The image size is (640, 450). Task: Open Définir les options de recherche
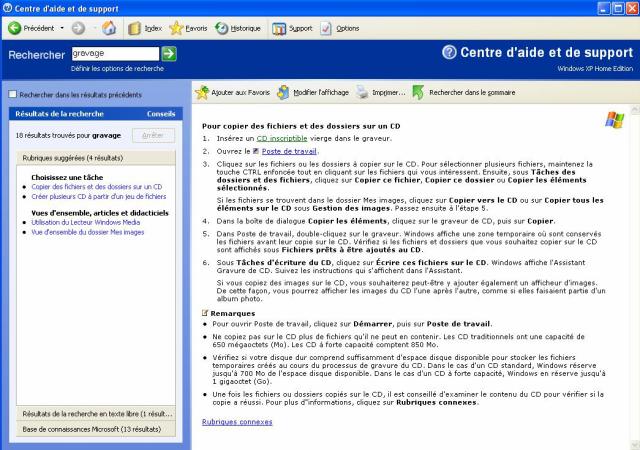pos(117,69)
